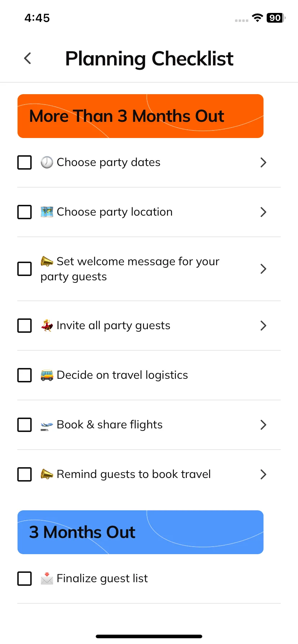Open the Set welcome message task text
298x644 pixels.
tap(130, 269)
